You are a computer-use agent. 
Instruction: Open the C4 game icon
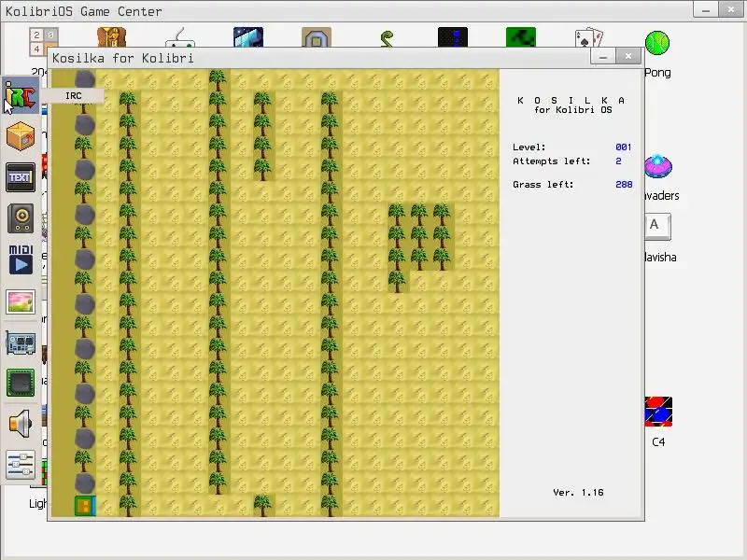pos(658,412)
